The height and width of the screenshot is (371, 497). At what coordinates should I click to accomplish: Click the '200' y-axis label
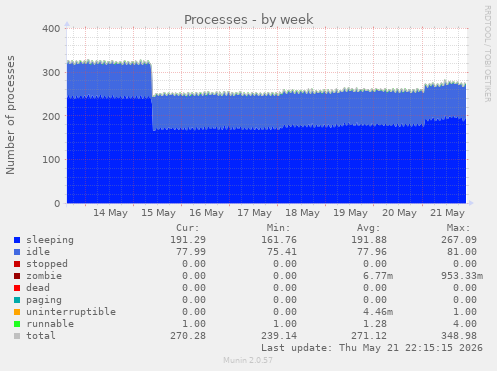pyautogui.click(x=51, y=116)
